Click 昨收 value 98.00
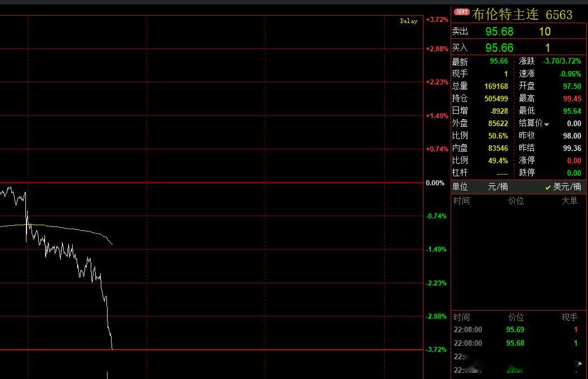Image resolution: width=588 pixels, height=379 pixels. click(572, 136)
